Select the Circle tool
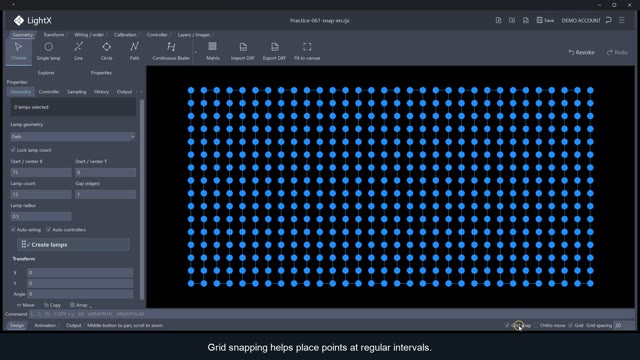The width and height of the screenshot is (640, 360). 107,51
